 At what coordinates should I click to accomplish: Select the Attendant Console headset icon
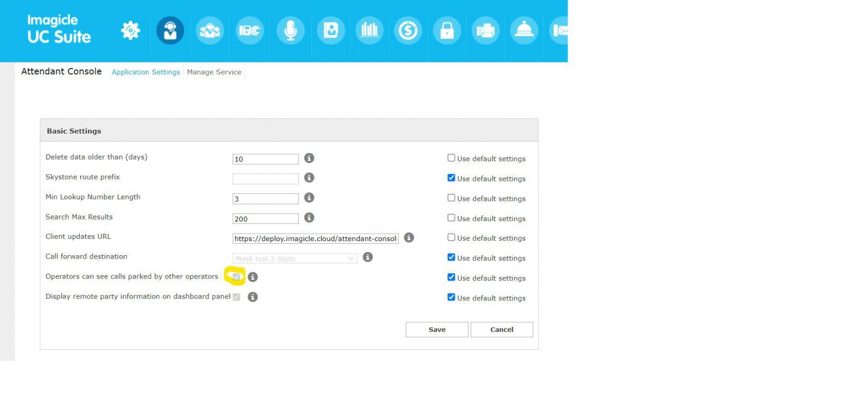[x=170, y=30]
